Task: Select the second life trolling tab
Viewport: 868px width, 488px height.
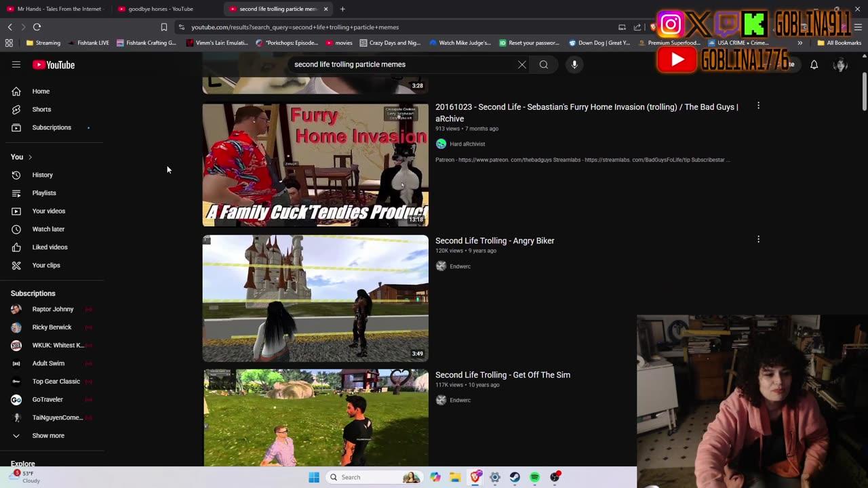Action: (278, 9)
